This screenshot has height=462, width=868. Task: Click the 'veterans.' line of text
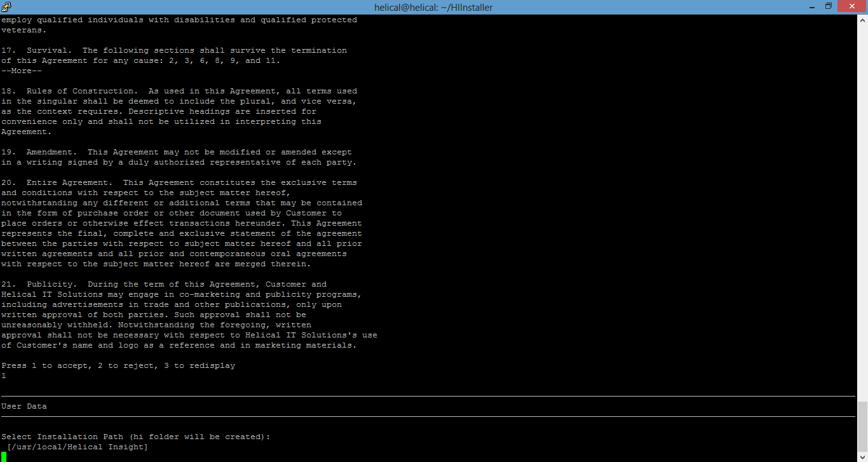tap(24, 30)
